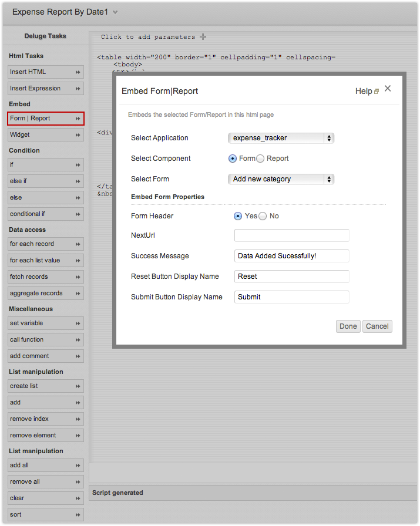The width and height of the screenshot is (420, 526).
Task: Open the Select Form dropdown
Action: pyautogui.click(x=280, y=179)
